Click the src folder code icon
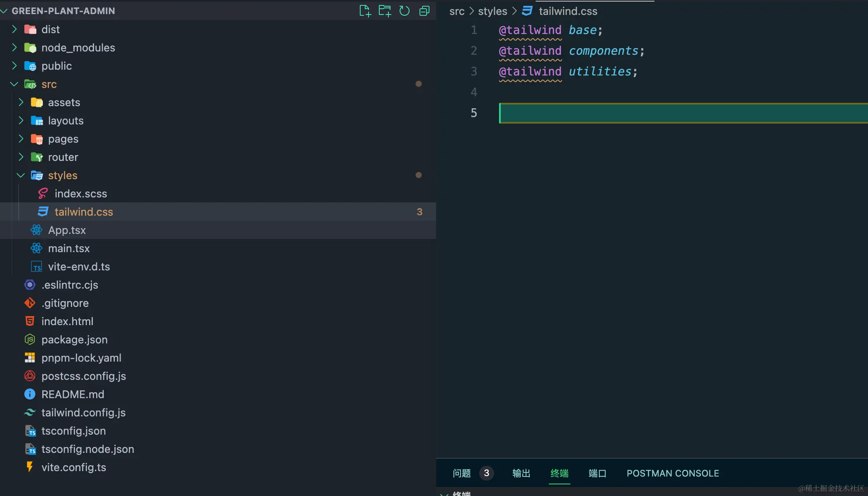This screenshot has height=496, width=868. click(30, 84)
